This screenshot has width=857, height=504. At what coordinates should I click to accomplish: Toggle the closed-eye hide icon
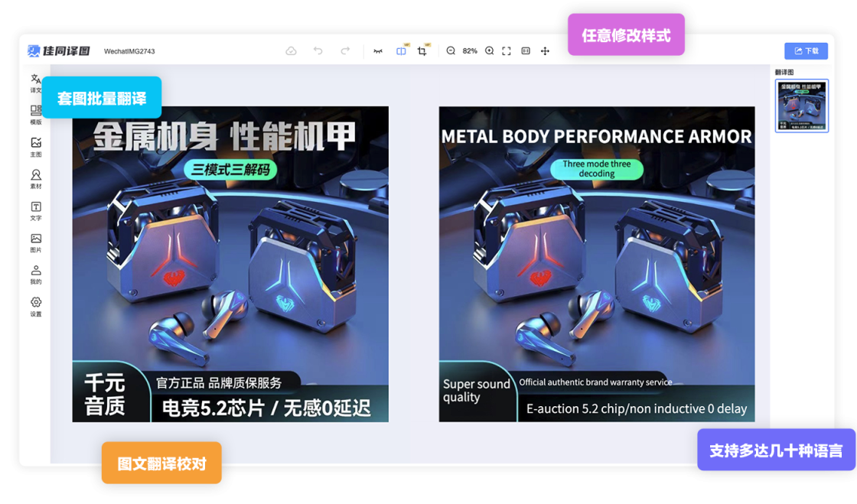coord(377,51)
